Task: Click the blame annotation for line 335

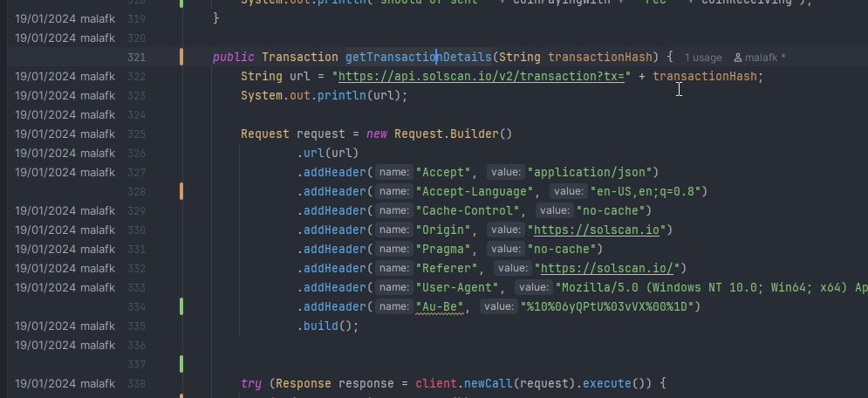Action: click(65, 326)
